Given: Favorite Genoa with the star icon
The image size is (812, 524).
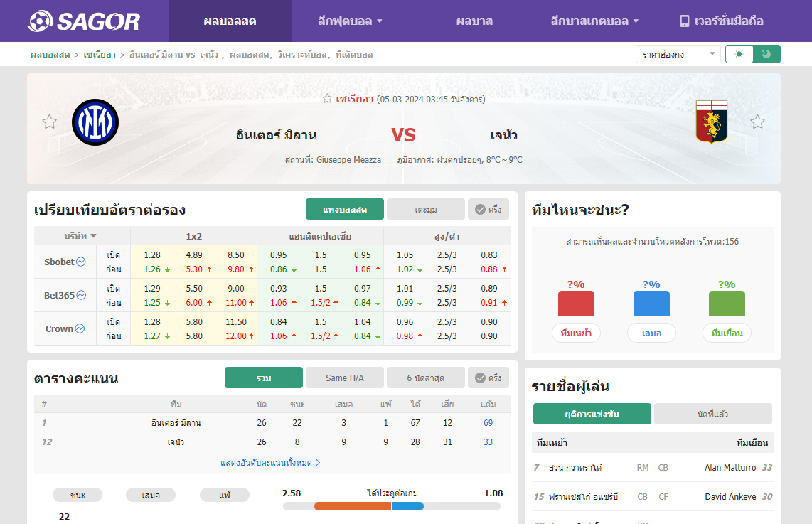Looking at the screenshot, I should pyautogui.click(x=758, y=122).
